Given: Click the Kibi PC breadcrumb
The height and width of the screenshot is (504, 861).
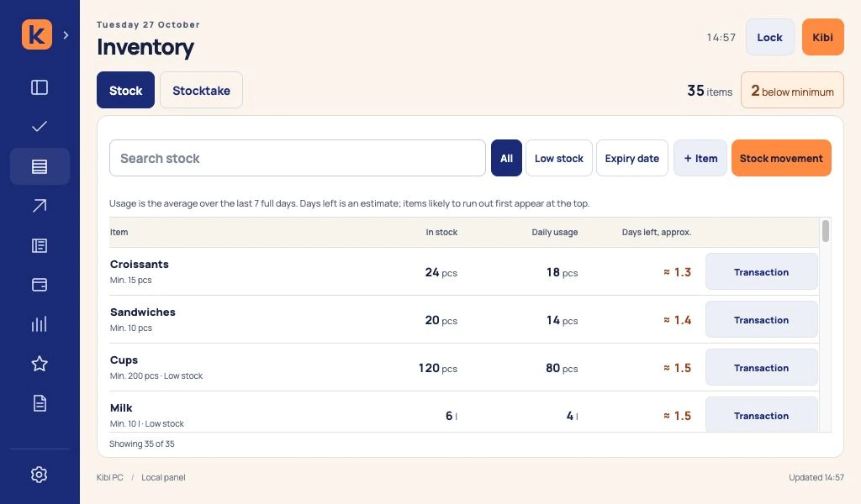Looking at the screenshot, I should 110,478.
